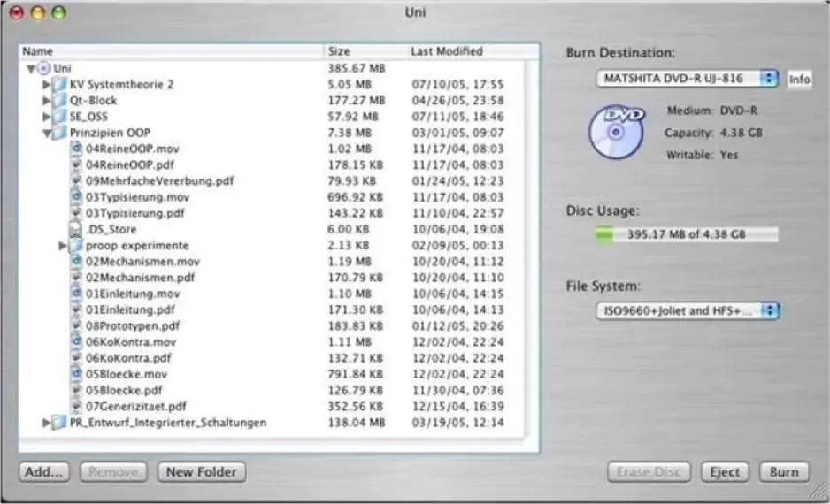Click the Erase Disc button
Image resolution: width=830 pixels, height=504 pixels.
649,472
